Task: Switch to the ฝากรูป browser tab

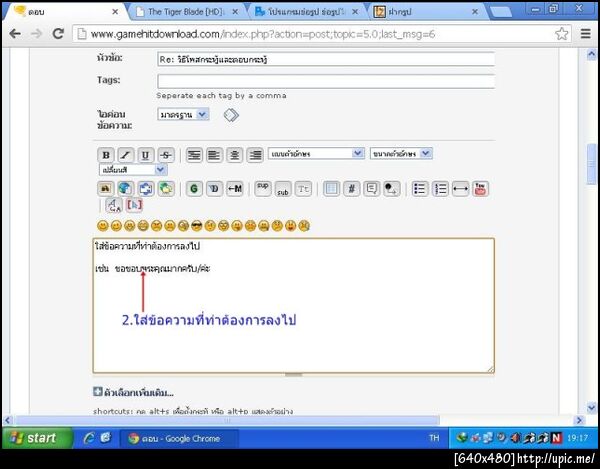Action: tap(427, 12)
